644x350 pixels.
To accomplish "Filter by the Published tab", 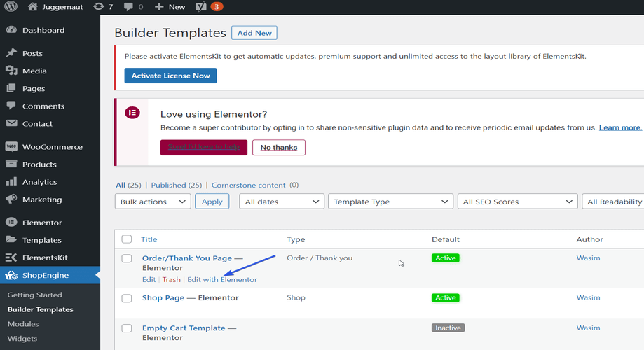I will coord(168,185).
